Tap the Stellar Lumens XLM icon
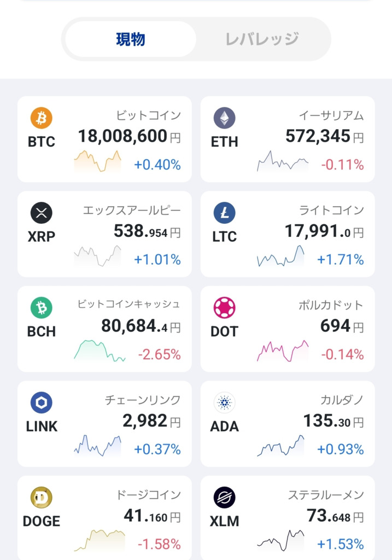Viewport: 392px width, 560px height. 224,498
